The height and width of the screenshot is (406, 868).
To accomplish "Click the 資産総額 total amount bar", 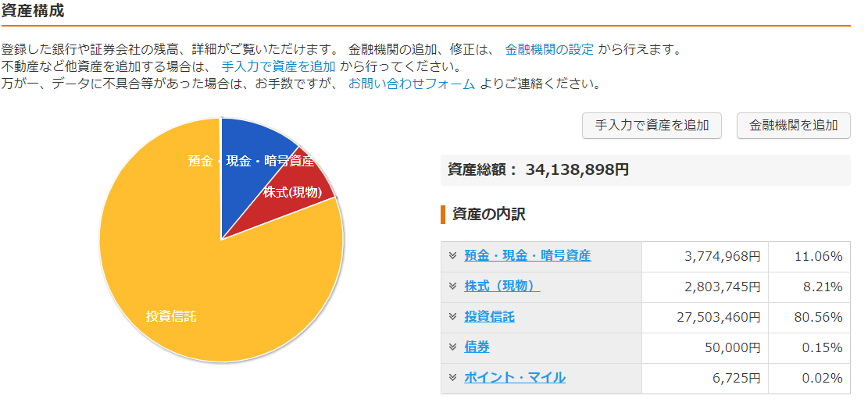I will point(645,169).
